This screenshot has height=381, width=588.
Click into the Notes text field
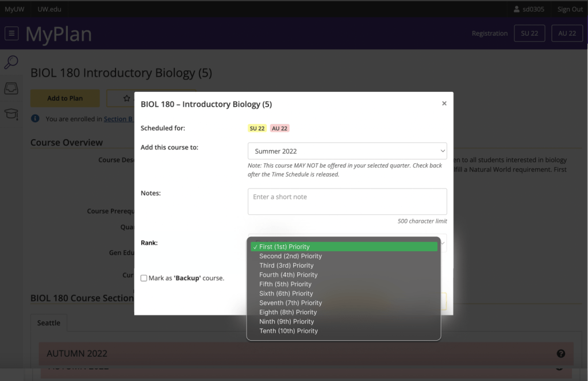tap(347, 201)
